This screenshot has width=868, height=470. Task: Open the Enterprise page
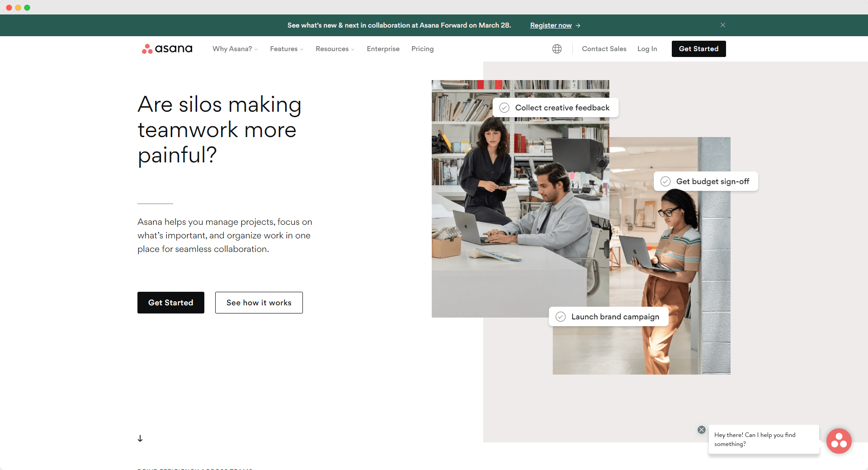(383, 49)
